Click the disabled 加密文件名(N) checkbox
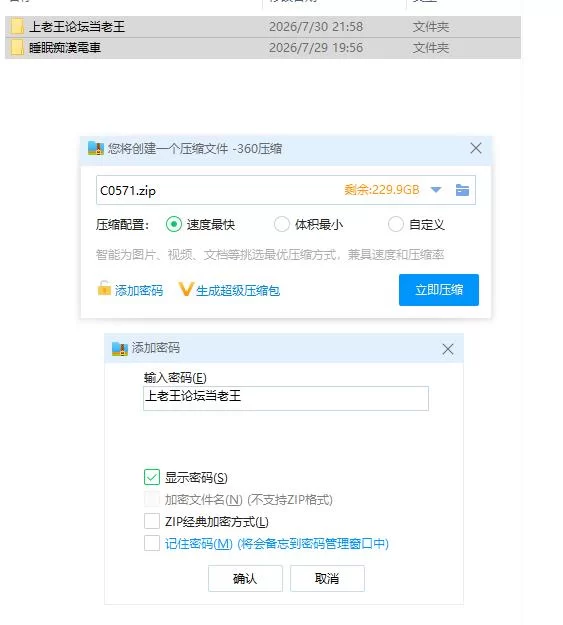The image size is (563, 625). tap(152, 499)
